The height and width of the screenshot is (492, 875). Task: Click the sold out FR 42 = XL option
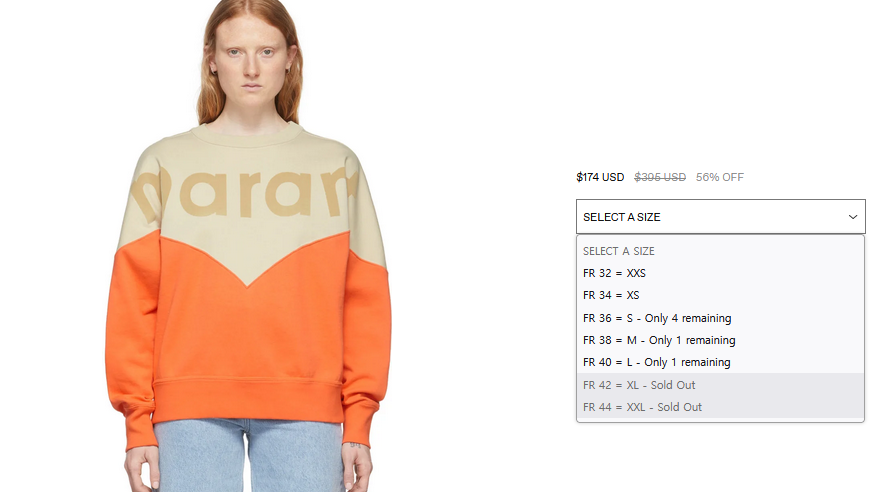tap(720, 385)
